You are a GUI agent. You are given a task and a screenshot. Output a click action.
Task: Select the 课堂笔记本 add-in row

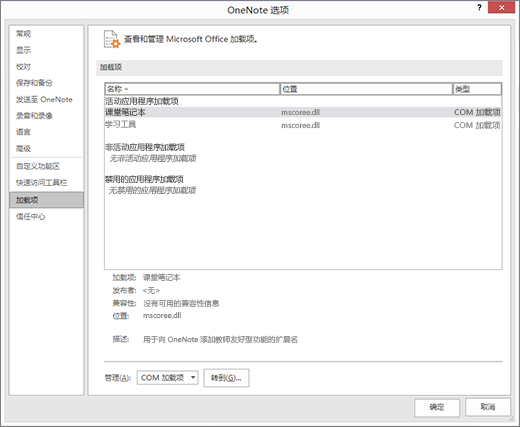tap(303, 112)
